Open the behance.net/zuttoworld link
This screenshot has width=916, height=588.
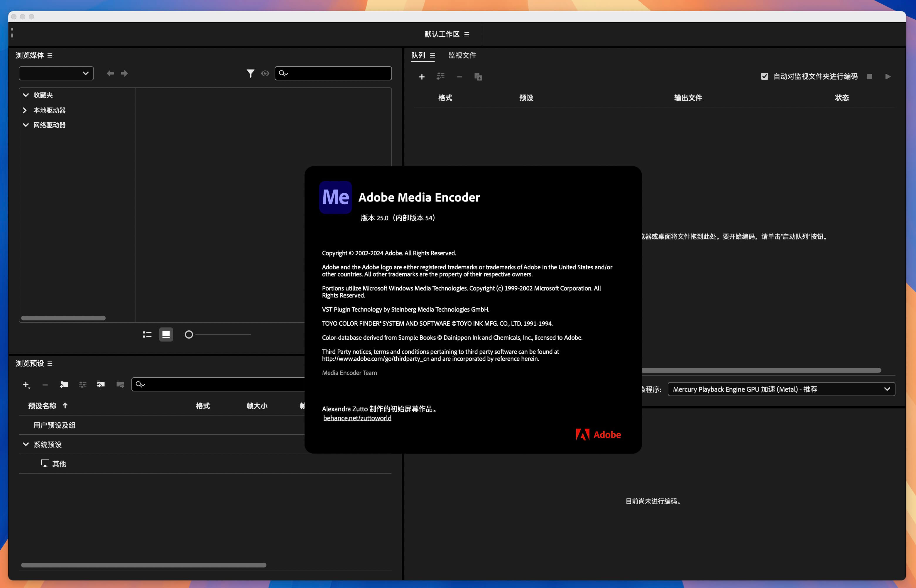click(357, 418)
